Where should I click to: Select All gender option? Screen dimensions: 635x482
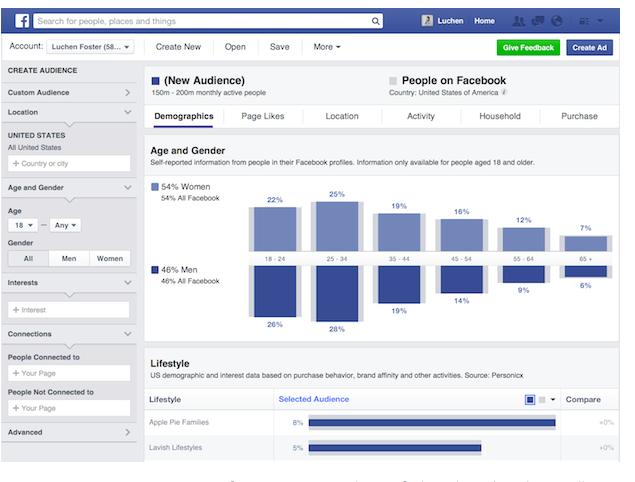pos(28,258)
